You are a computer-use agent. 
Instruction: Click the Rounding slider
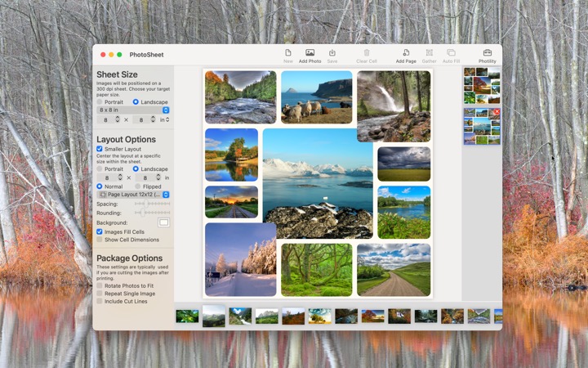(152, 213)
